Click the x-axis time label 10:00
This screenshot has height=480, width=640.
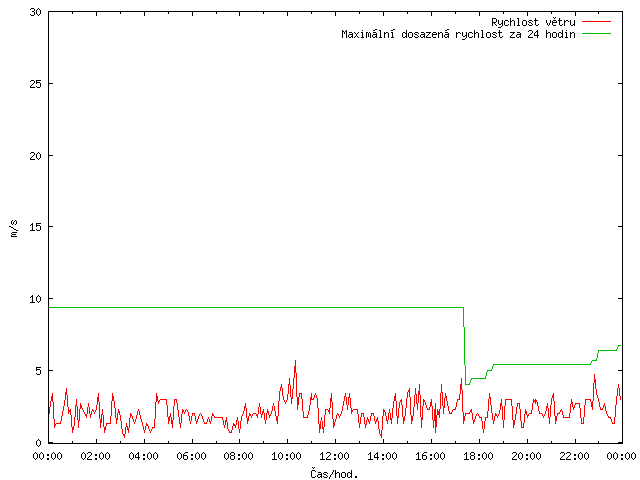pos(287,456)
